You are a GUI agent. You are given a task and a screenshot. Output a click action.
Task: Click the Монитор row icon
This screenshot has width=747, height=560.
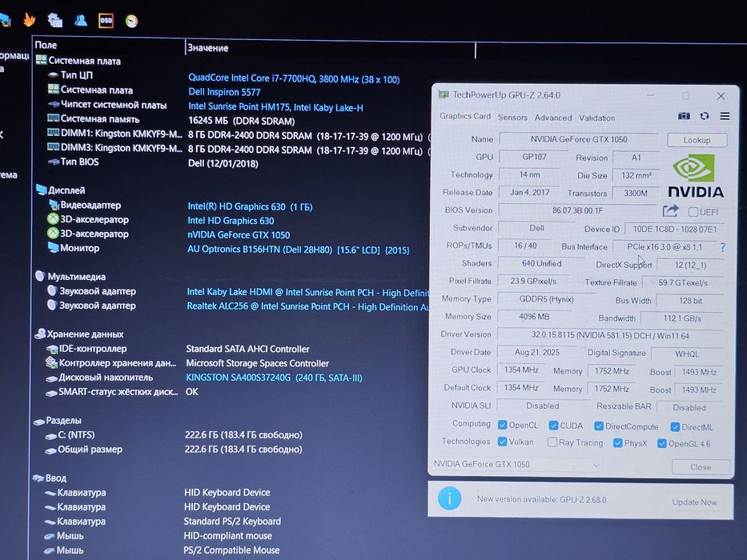(x=52, y=248)
